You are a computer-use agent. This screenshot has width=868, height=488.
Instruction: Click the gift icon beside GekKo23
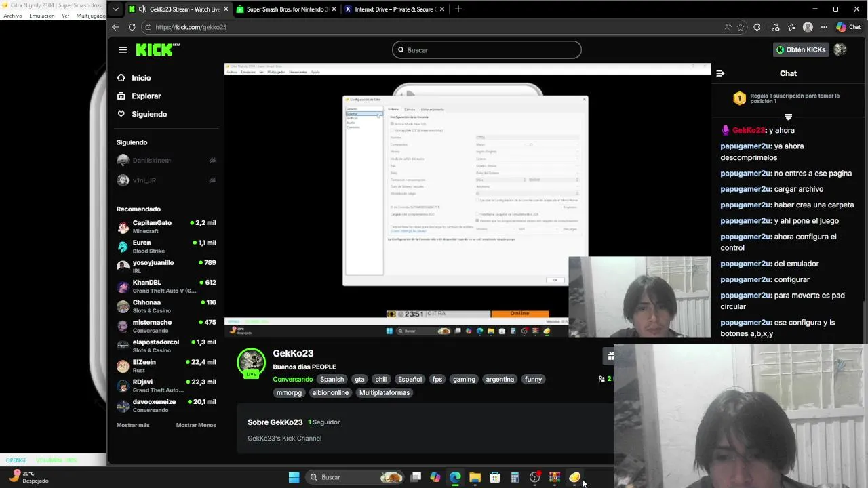coord(610,356)
